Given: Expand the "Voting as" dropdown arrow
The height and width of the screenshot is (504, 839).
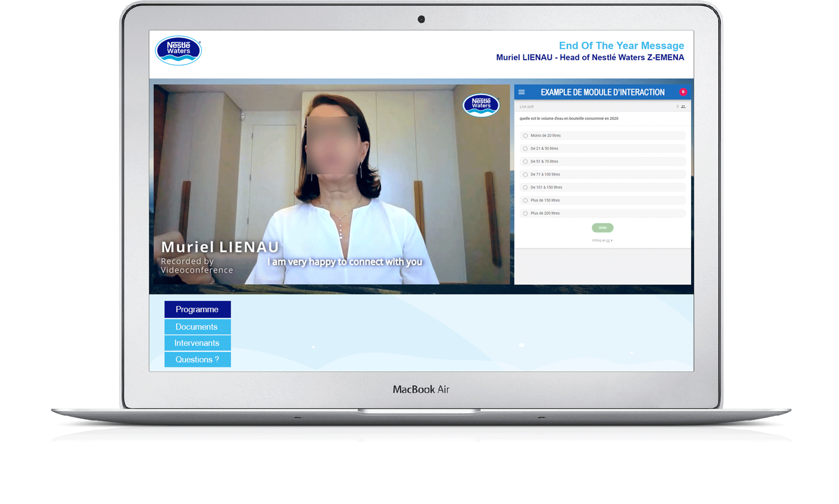Looking at the screenshot, I should (x=612, y=240).
